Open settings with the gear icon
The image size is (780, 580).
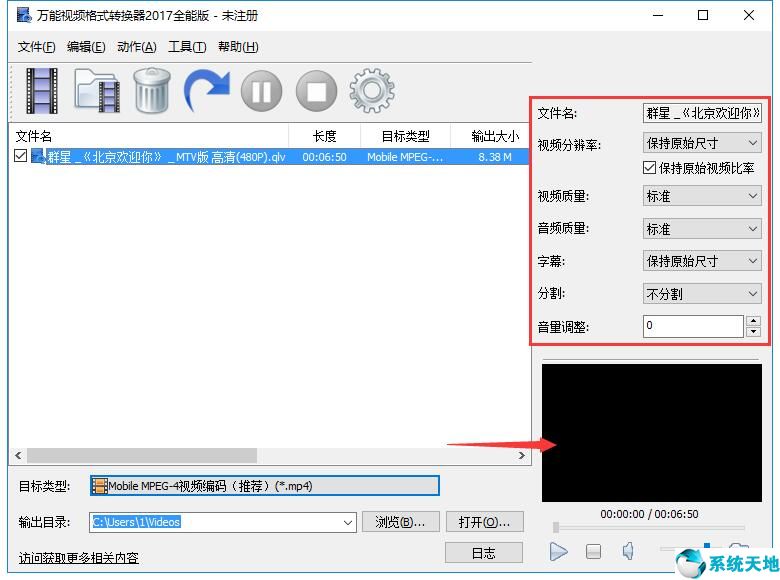coord(372,91)
